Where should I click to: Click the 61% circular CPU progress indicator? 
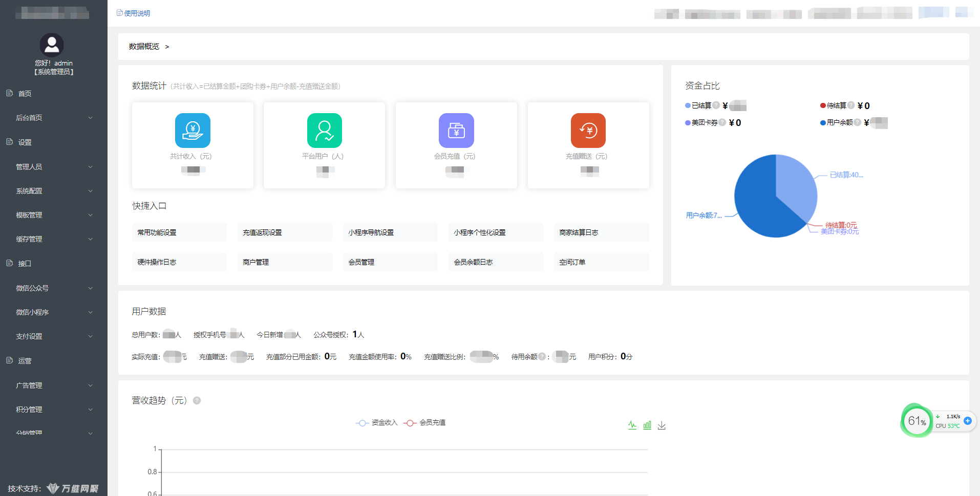tap(917, 421)
